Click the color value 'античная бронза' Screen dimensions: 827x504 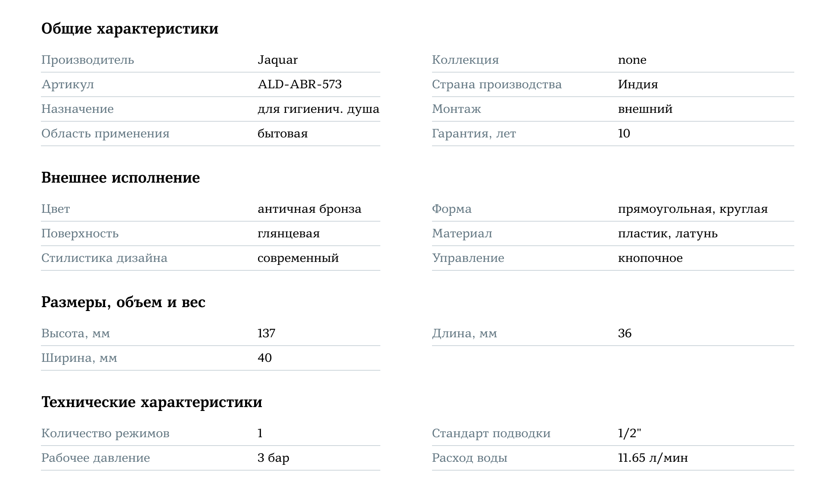pyautogui.click(x=309, y=209)
